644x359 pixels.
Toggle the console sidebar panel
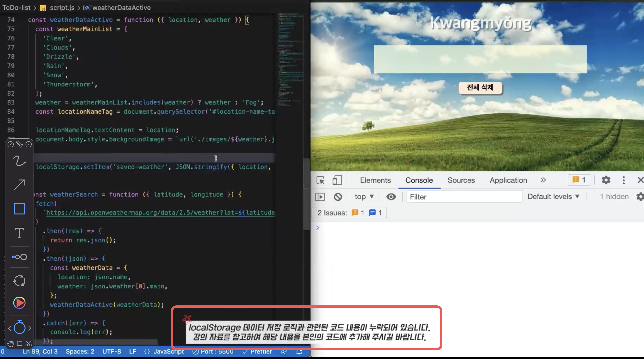click(320, 197)
